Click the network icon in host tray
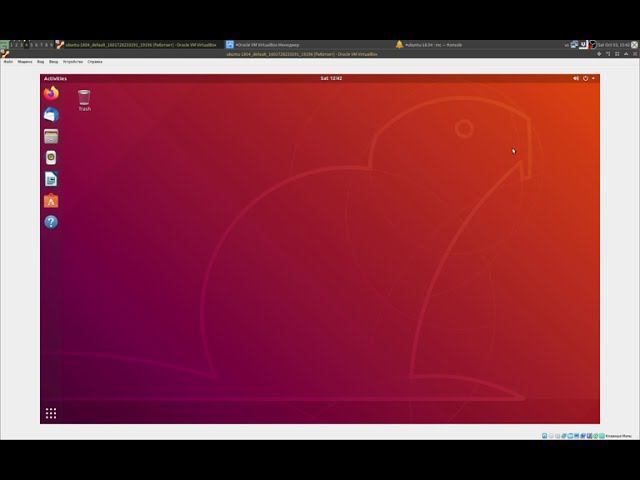 pos(574,45)
